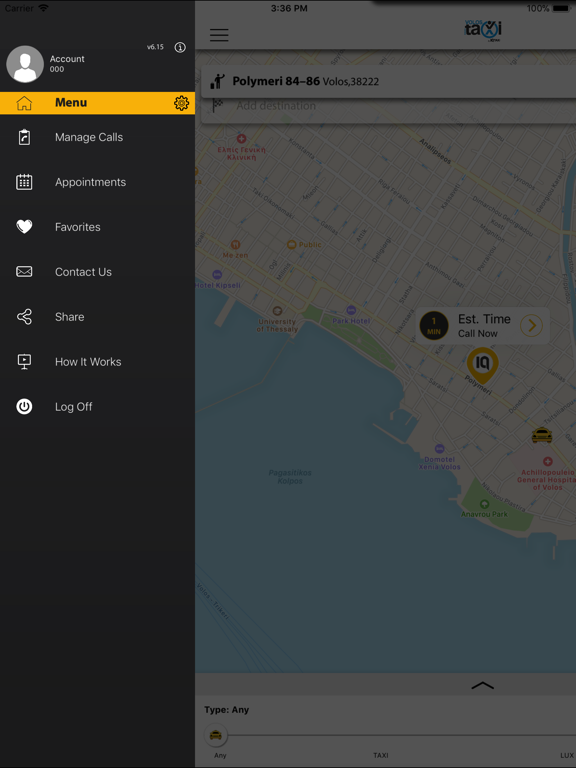
Task: Tap the app info icon beside v6.15
Action: pos(180,47)
